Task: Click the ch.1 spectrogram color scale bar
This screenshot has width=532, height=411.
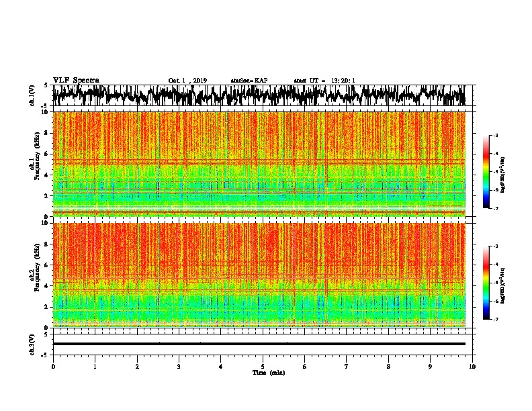Action: click(486, 172)
